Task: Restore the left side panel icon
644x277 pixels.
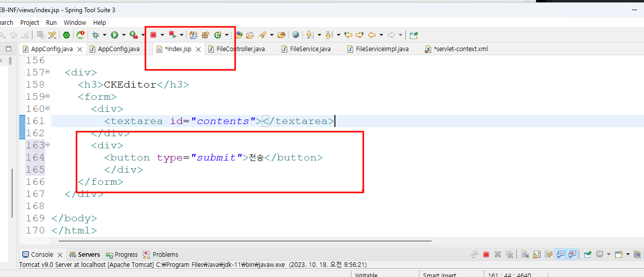Action: 9,49
